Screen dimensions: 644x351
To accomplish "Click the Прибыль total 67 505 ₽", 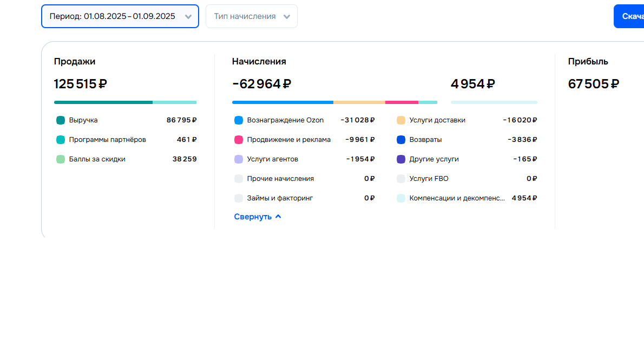I will click(x=593, y=84).
